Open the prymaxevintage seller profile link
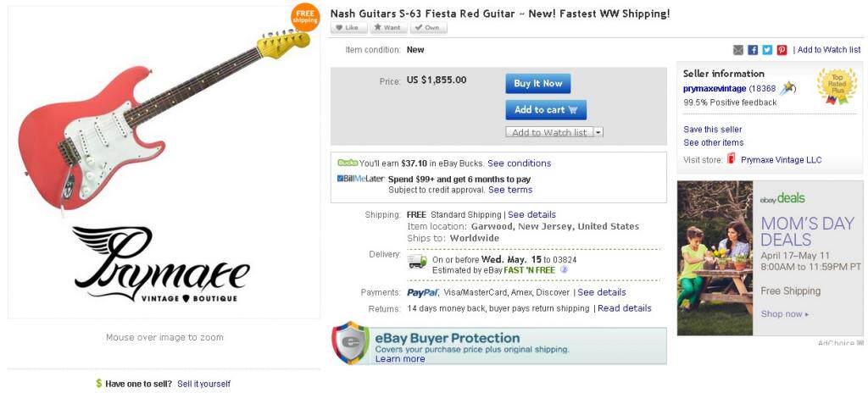 pyautogui.click(x=714, y=88)
